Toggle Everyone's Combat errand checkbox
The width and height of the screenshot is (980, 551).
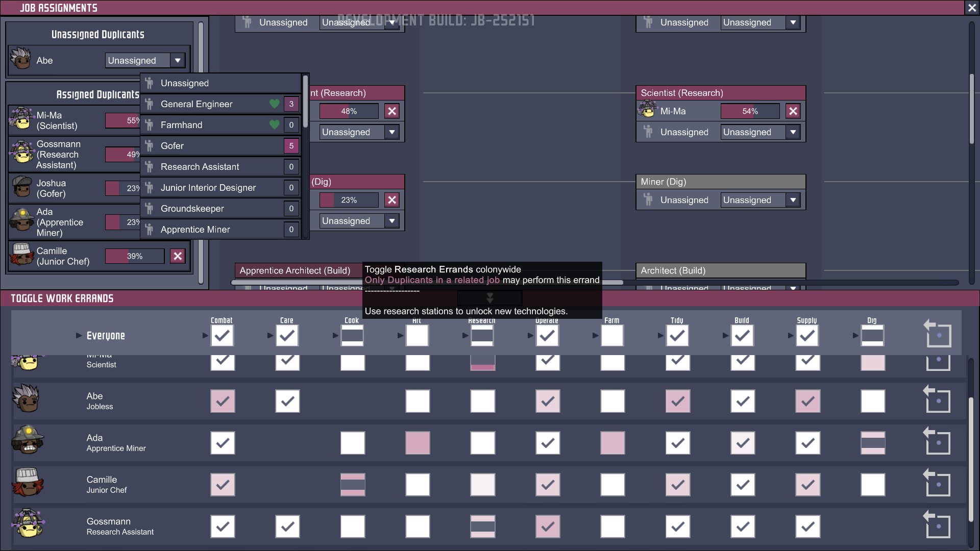point(222,336)
